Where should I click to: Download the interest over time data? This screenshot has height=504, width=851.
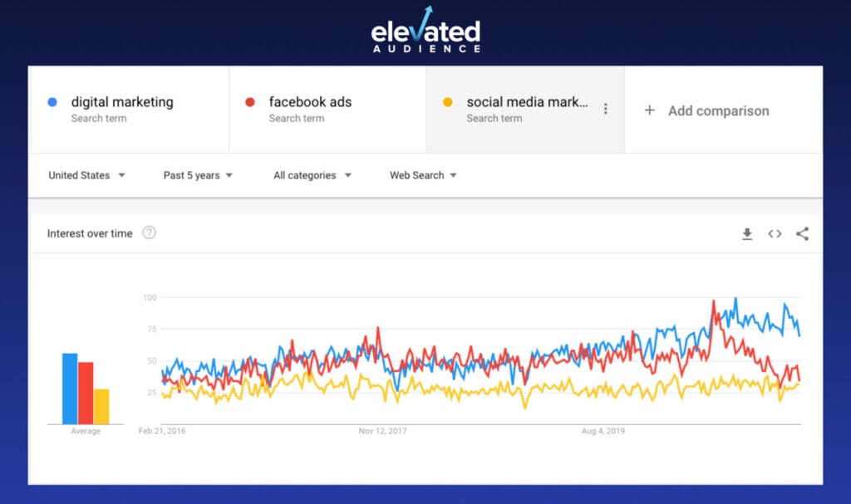click(x=747, y=234)
